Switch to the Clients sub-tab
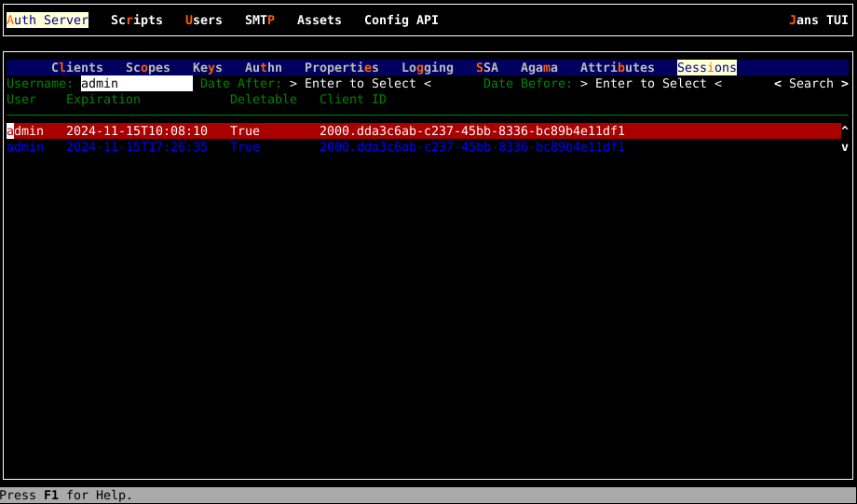Screen dimensions: 857x504 click(76, 67)
